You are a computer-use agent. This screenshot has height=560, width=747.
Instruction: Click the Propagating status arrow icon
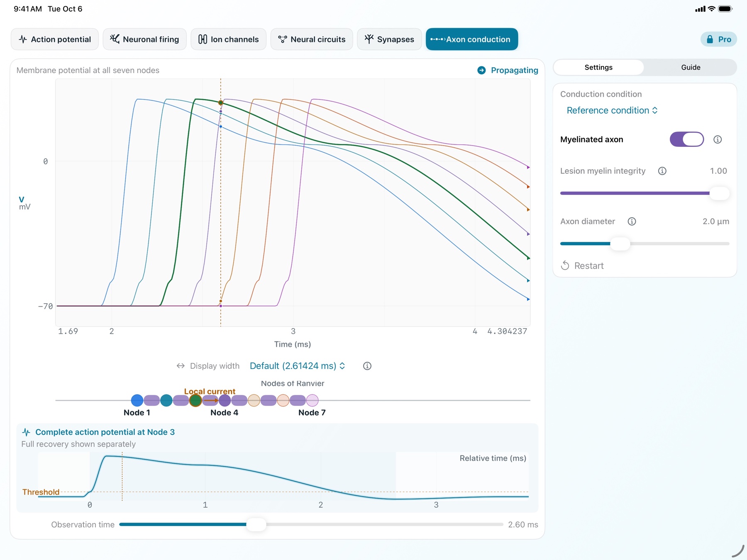click(x=481, y=70)
